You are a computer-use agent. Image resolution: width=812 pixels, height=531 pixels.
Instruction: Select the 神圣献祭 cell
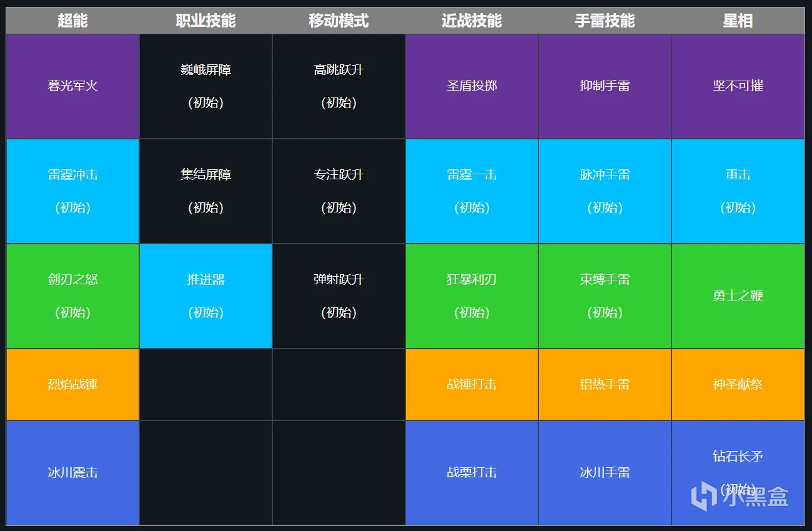tap(738, 385)
